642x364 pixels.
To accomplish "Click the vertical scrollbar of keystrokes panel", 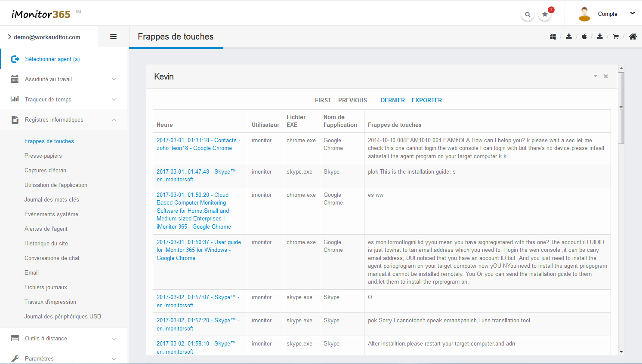I will [621, 108].
